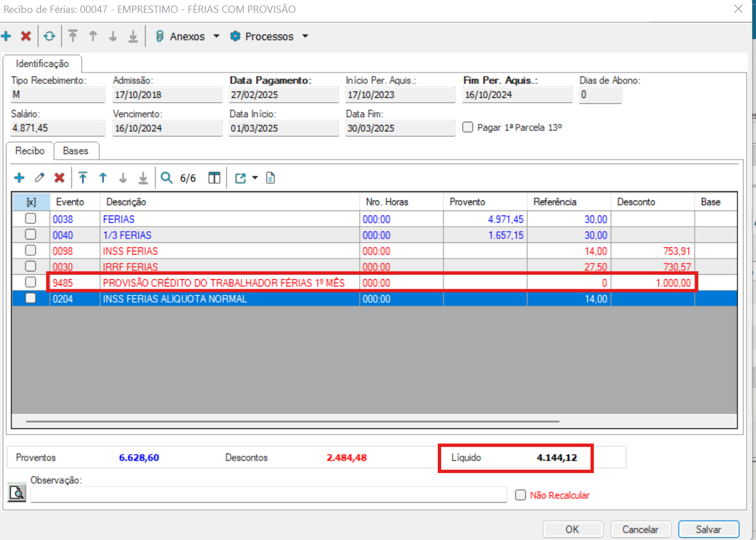
Task: Open the Bases tab
Action: (x=76, y=151)
